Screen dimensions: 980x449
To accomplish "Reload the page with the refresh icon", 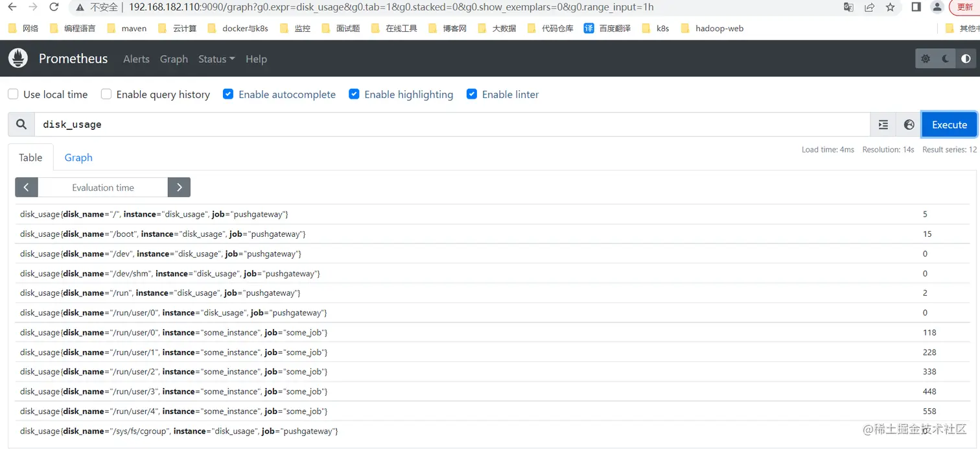I will (54, 7).
